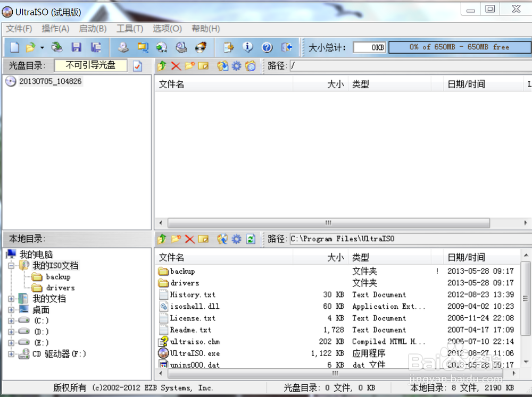The width and height of the screenshot is (532, 397).
Task: Expand the (E:) drive node
Action: (x=11, y=343)
